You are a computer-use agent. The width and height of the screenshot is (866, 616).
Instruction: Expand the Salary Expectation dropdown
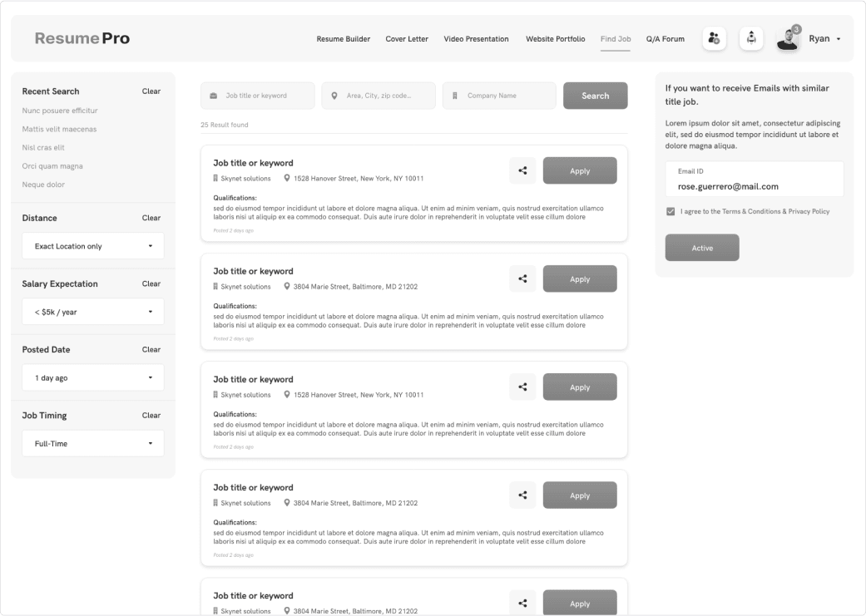click(92, 311)
